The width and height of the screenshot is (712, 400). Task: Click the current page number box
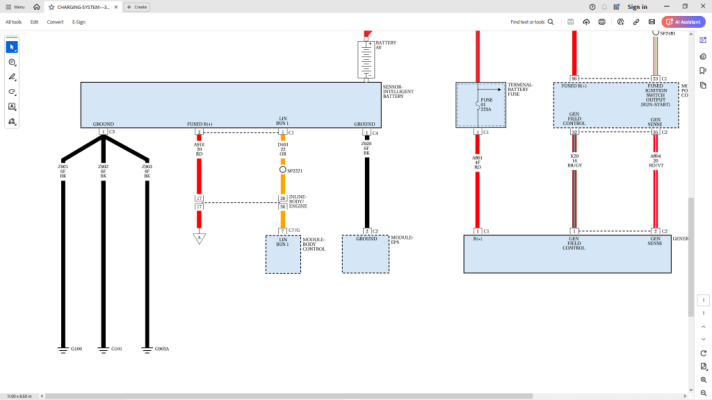pyautogui.click(x=703, y=300)
